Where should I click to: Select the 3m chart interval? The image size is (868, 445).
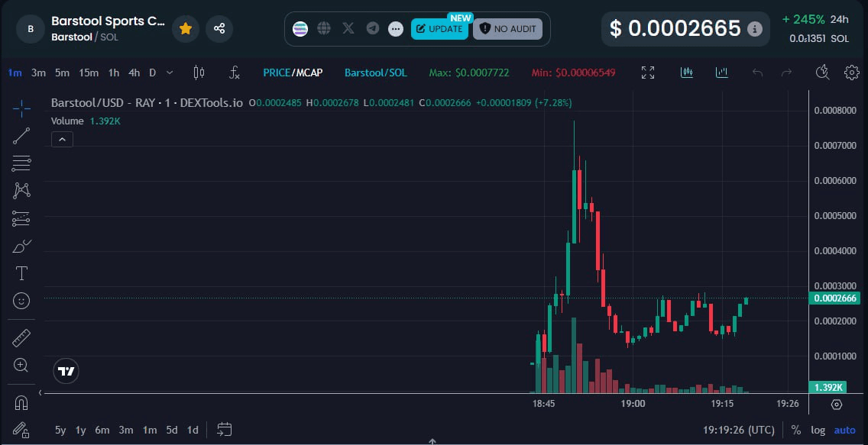tap(38, 73)
